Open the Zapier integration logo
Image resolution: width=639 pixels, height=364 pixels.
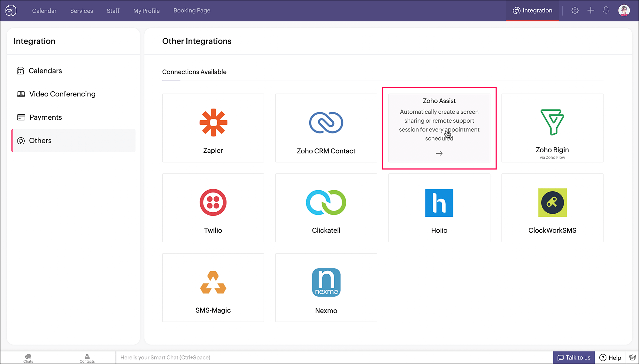(213, 122)
